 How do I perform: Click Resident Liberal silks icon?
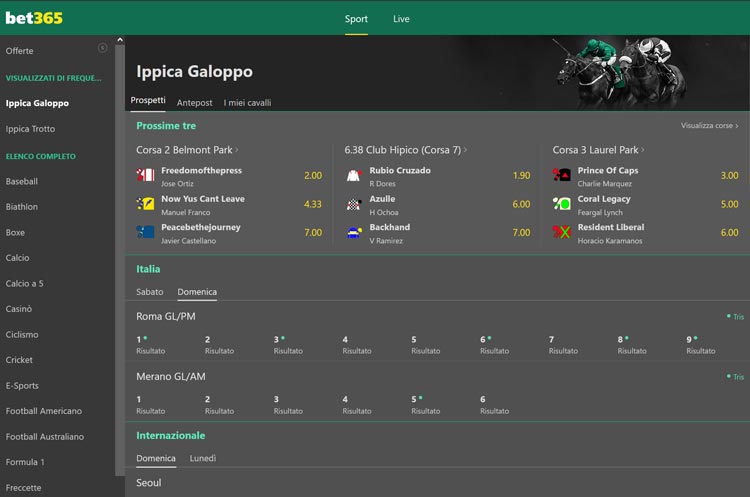coord(561,232)
